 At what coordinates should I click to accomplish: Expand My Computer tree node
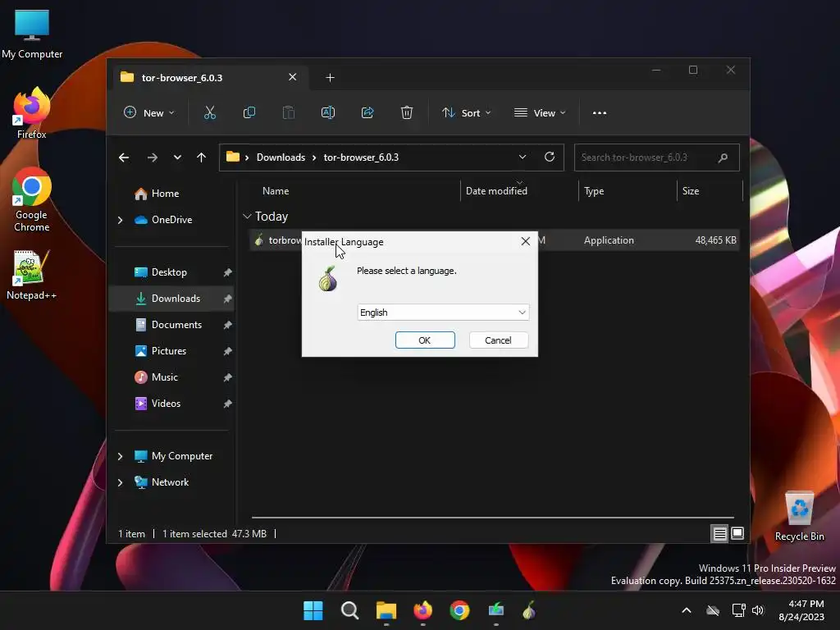[x=121, y=456]
